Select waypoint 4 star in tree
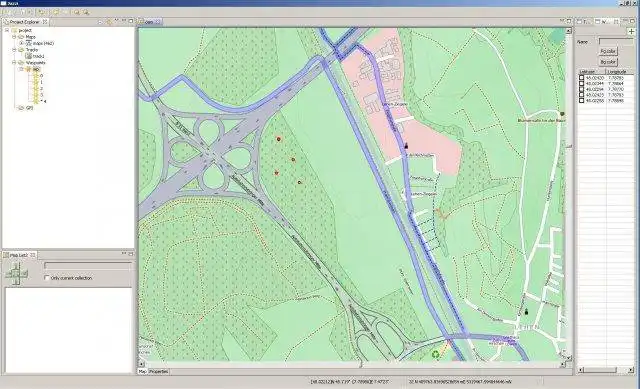This screenshot has height=389, width=640. point(36,101)
